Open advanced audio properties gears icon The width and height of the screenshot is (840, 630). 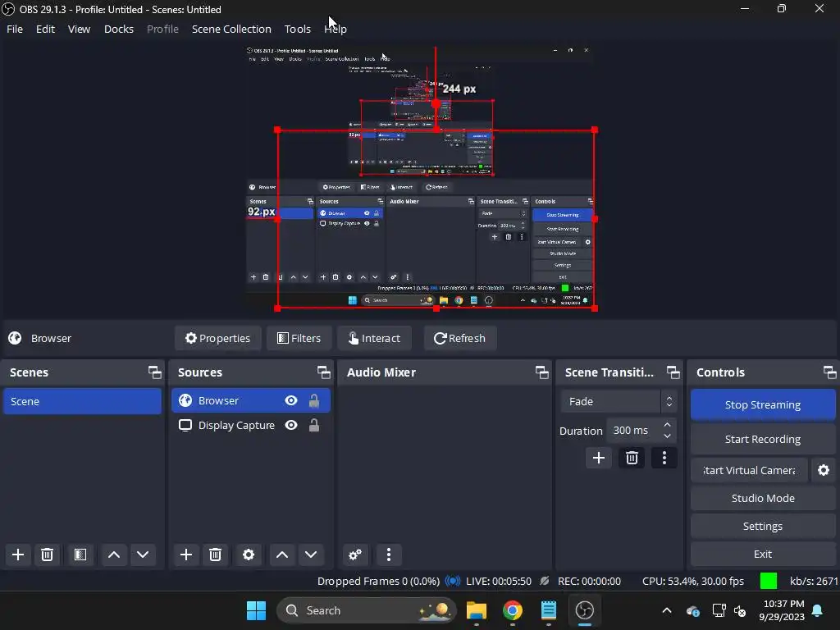tap(354, 555)
